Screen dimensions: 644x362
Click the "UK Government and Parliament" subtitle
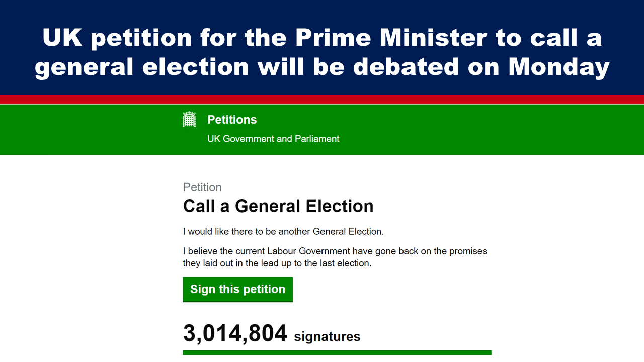(x=273, y=139)
